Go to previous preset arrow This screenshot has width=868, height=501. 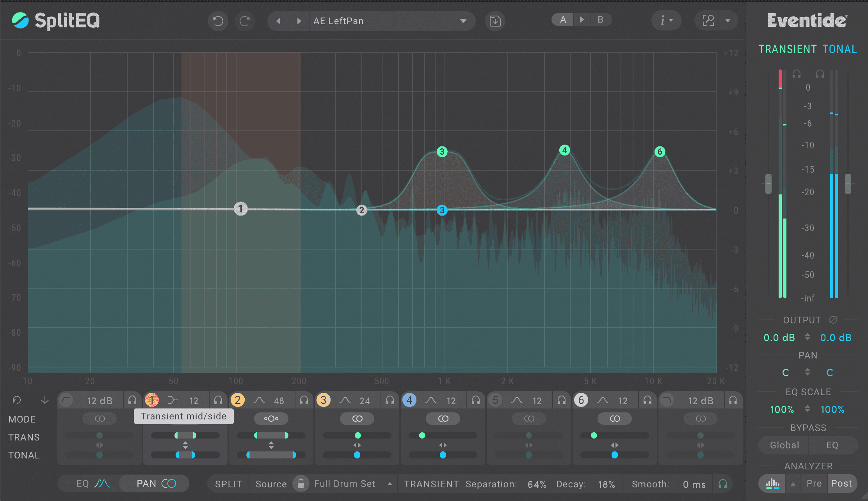coord(278,21)
